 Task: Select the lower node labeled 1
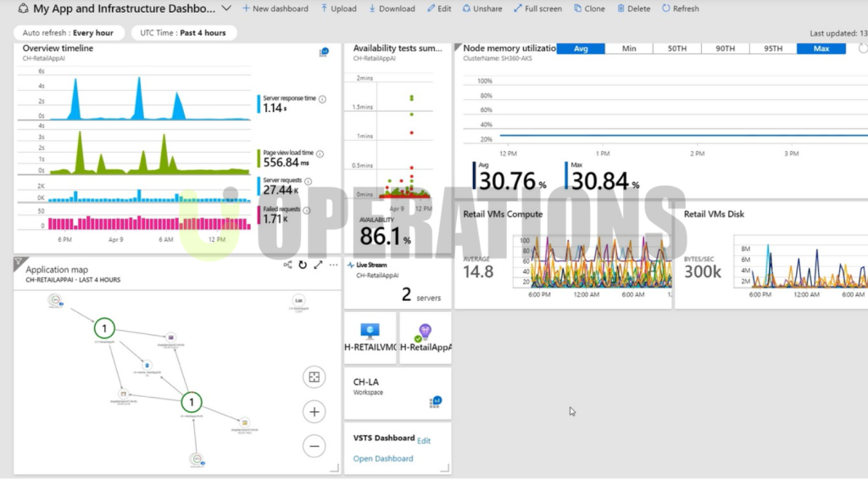coord(192,402)
